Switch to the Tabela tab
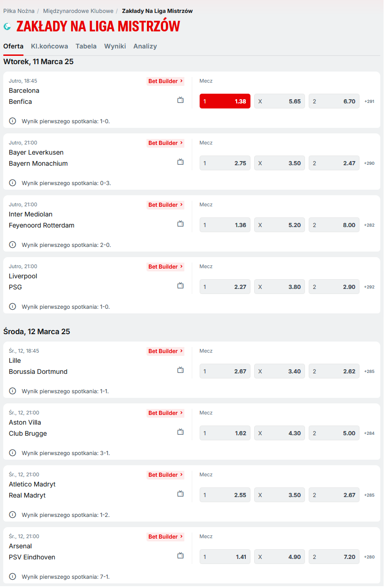 [86, 46]
